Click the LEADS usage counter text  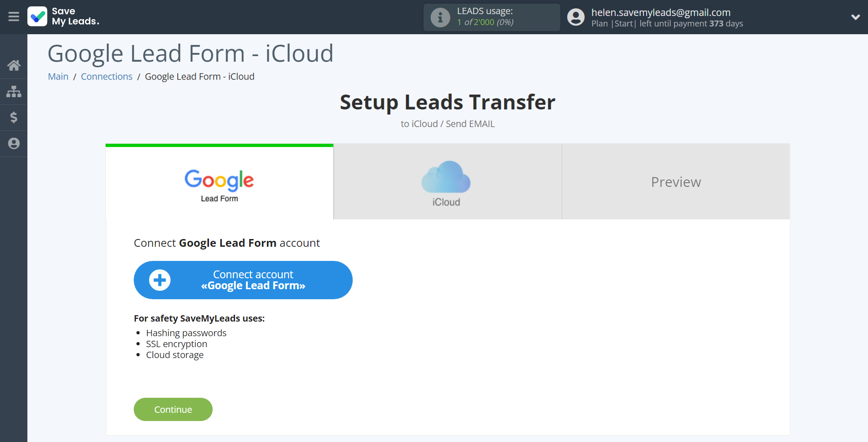485,22
